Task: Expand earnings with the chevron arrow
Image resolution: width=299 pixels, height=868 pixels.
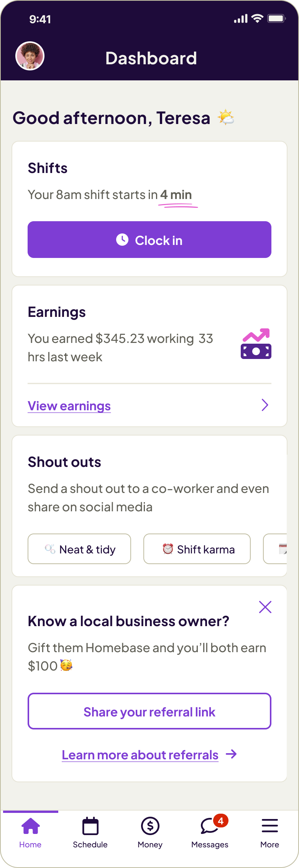Action: pyautogui.click(x=264, y=405)
